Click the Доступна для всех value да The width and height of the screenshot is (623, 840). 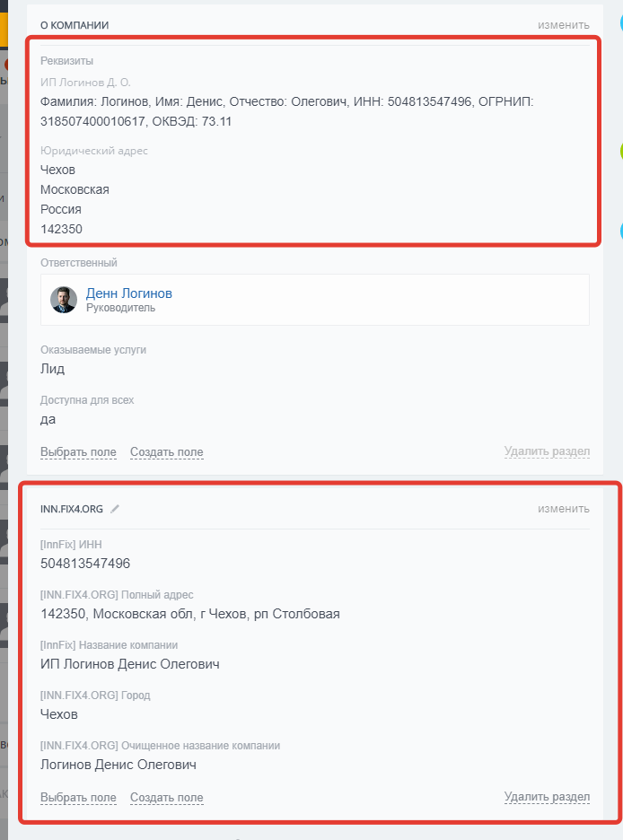point(48,419)
